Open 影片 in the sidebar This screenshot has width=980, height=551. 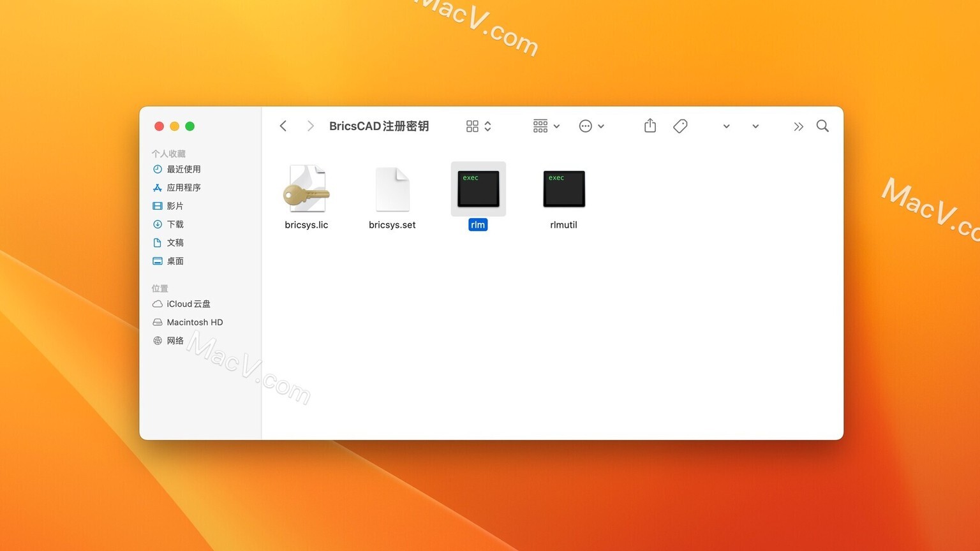(x=168, y=206)
